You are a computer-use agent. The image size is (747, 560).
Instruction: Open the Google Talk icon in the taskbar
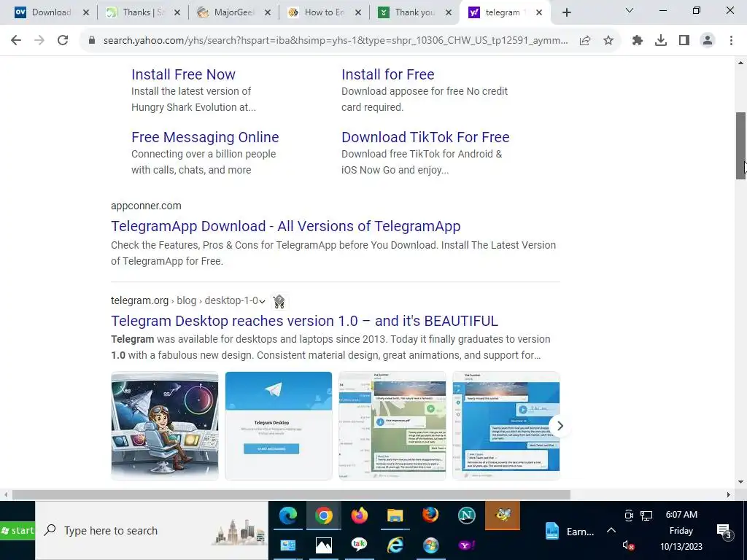(359, 545)
